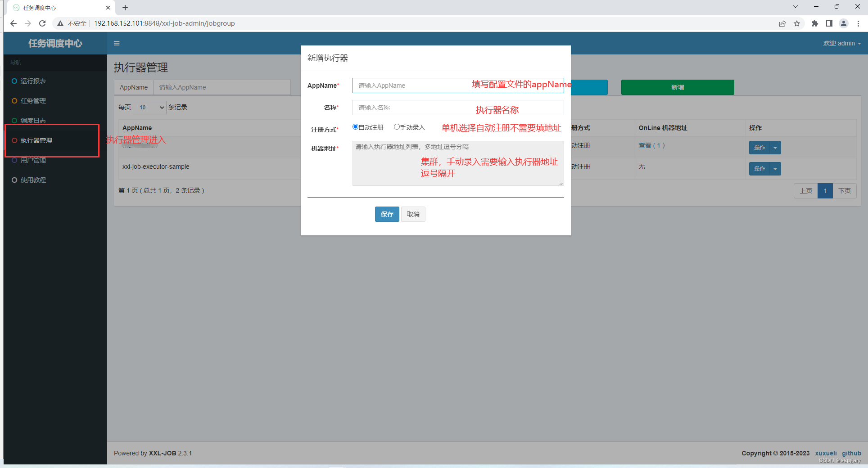Viewport: 868px width, 468px height.
Task: Click the 任务调度中心 logo title
Action: [55, 43]
